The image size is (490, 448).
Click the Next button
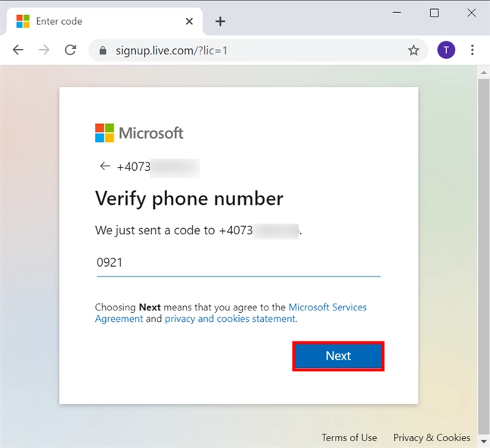tap(338, 356)
